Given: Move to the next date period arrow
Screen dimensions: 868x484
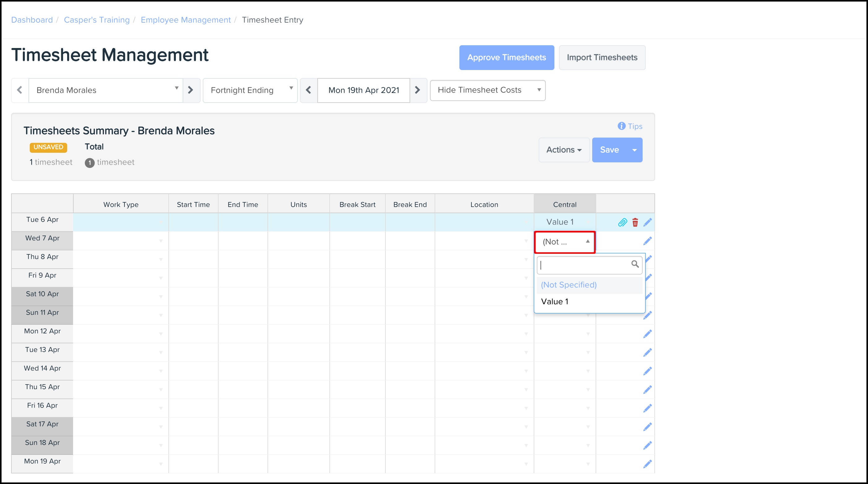Looking at the screenshot, I should click(418, 90).
